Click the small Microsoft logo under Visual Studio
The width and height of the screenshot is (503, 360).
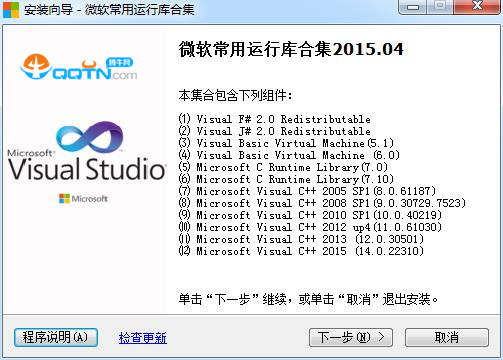[83, 199]
